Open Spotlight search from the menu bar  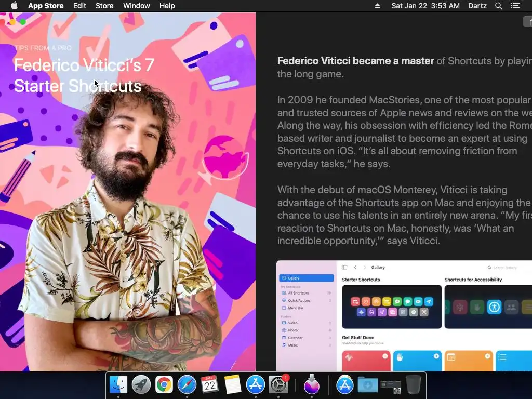498,6
